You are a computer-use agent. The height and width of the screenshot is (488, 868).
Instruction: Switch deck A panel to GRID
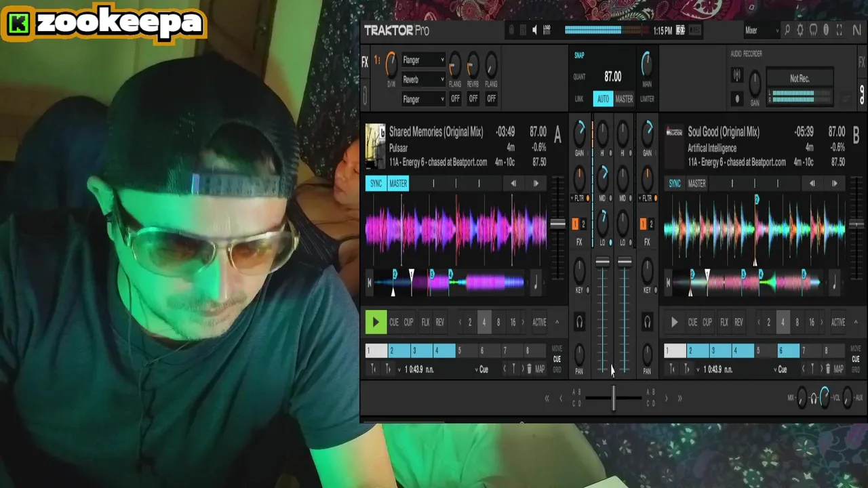[x=557, y=370]
